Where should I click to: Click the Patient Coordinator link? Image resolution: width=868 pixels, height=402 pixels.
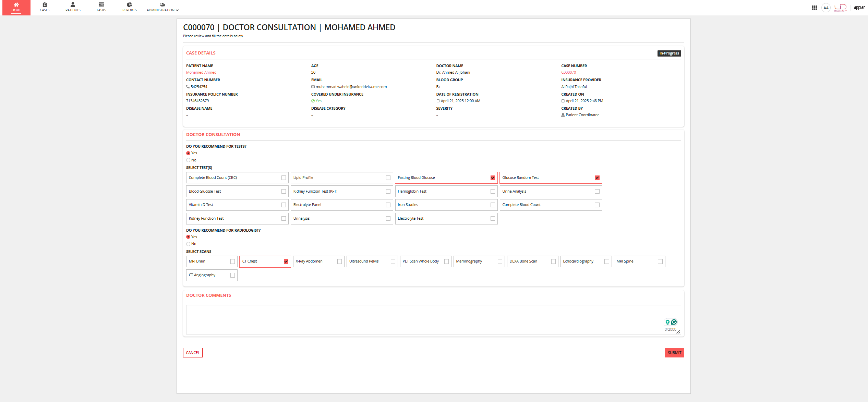pos(582,115)
